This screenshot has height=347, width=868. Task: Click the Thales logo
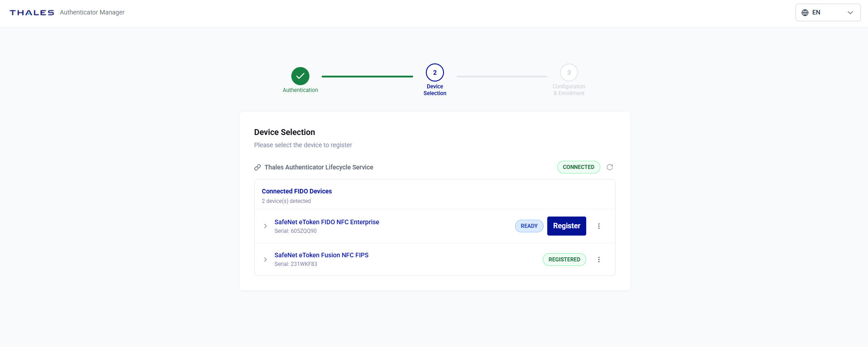pyautogui.click(x=32, y=13)
